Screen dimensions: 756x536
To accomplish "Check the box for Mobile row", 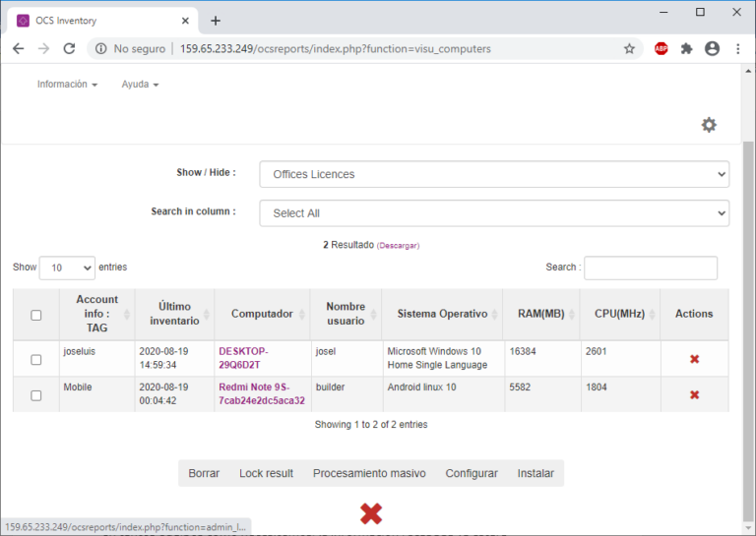I will pos(36,395).
